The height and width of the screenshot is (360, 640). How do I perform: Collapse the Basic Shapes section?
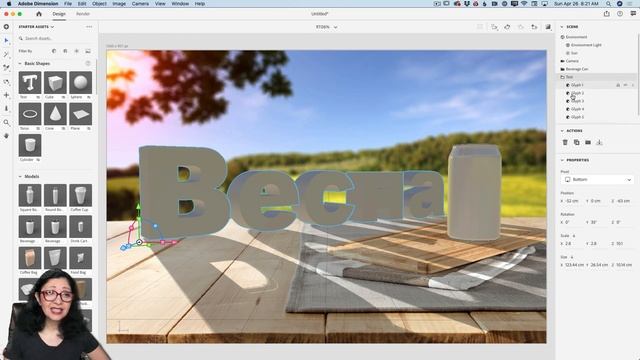(20, 64)
